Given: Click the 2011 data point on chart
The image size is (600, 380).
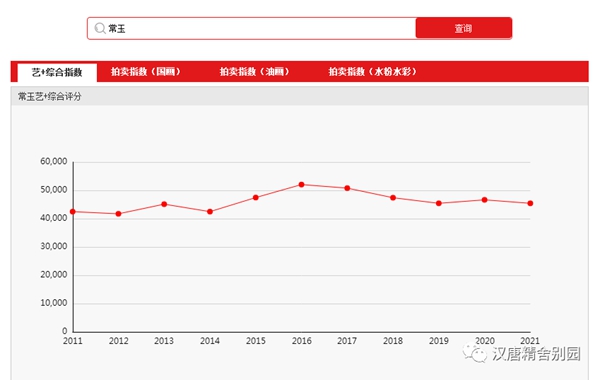Looking at the screenshot, I should click(73, 212).
